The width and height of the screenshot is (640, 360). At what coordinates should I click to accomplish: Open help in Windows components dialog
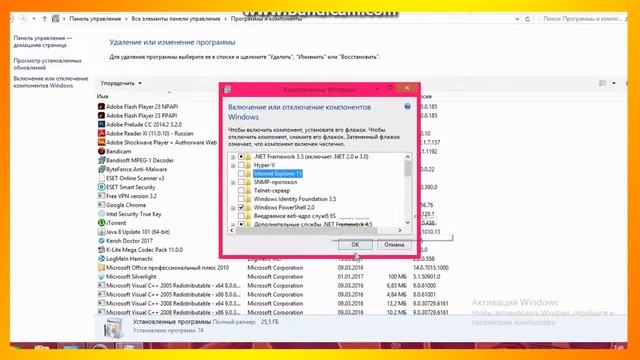coord(407,107)
